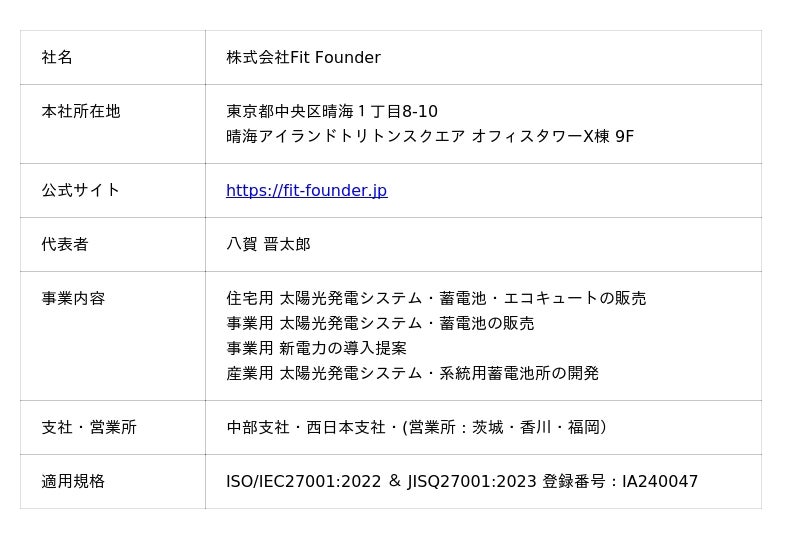The height and width of the screenshot is (539, 800).
Task: Click the 株式会社Fit Founder company name
Action: (x=303, y=58)
